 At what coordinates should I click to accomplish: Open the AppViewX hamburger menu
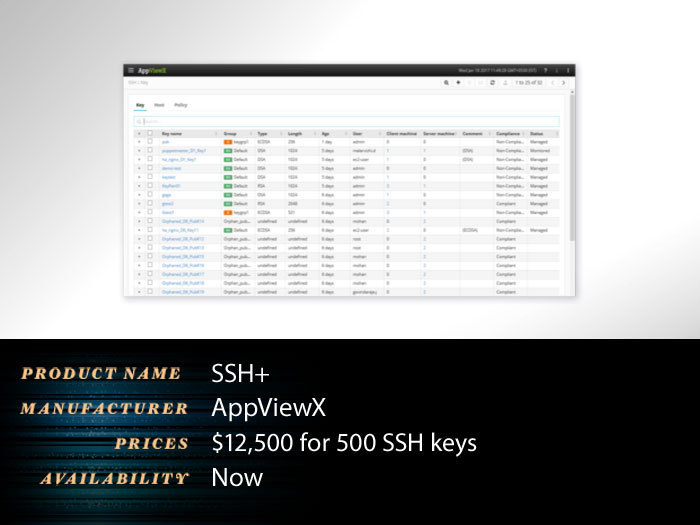tap(131, 70)
